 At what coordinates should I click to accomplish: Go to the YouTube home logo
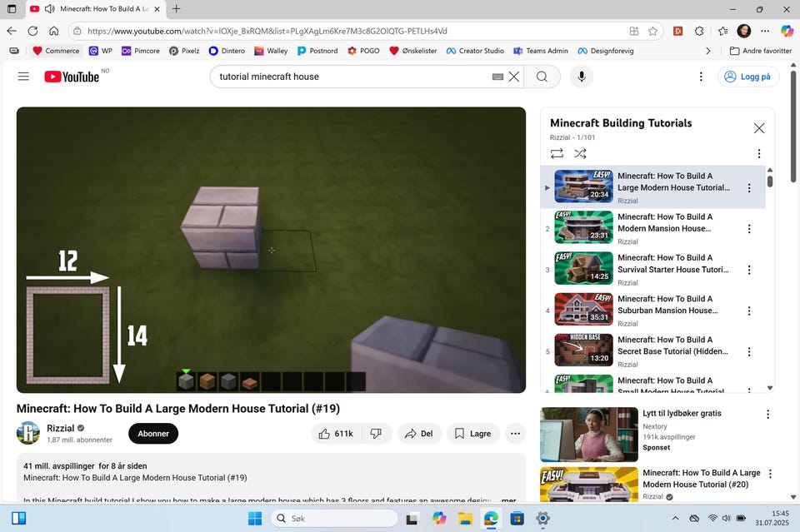[72, 77]
